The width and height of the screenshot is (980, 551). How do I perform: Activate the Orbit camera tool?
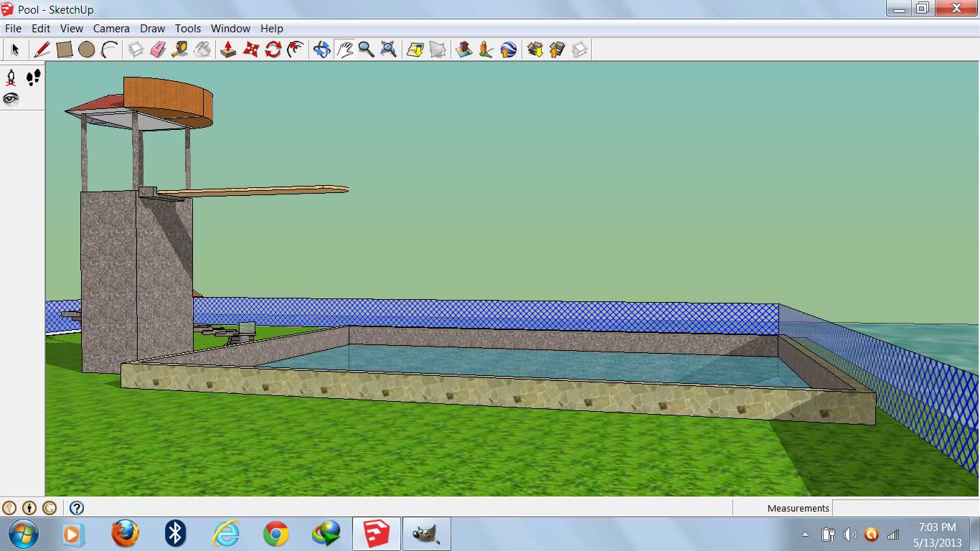(321, 50)
